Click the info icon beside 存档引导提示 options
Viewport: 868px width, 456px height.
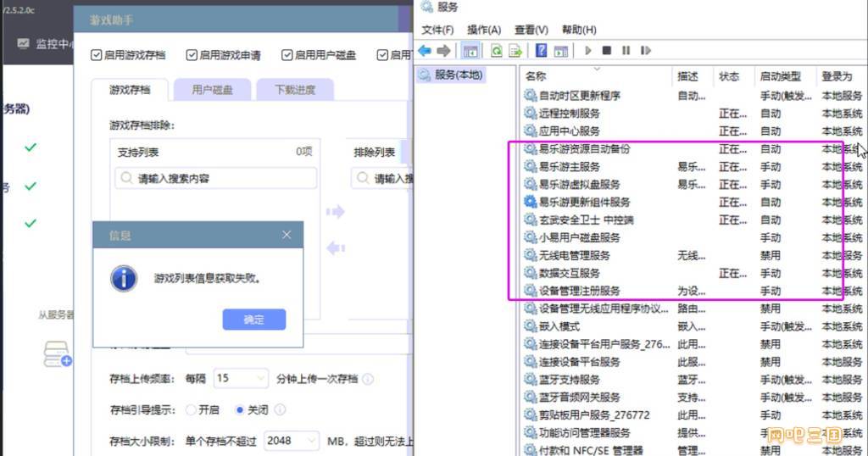tap(281, 409)
